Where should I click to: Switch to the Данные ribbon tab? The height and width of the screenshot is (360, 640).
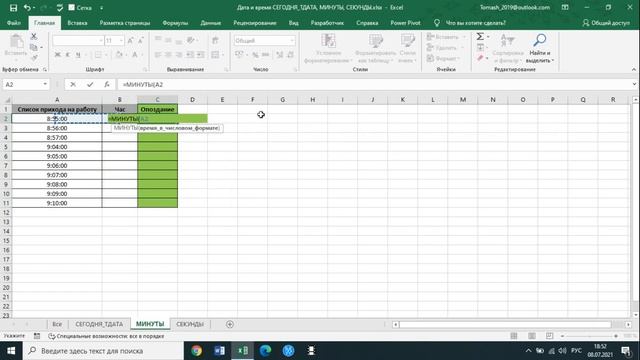[x=211, y=23]
